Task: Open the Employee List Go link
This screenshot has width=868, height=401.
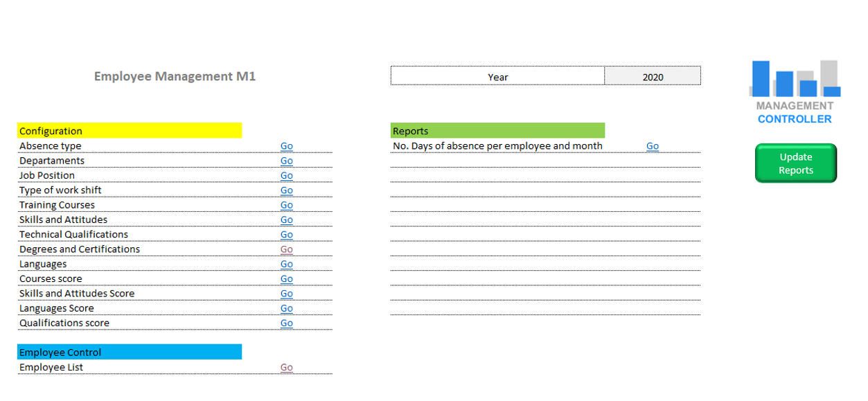Action: pyautogui.click(x=286, y=368)
